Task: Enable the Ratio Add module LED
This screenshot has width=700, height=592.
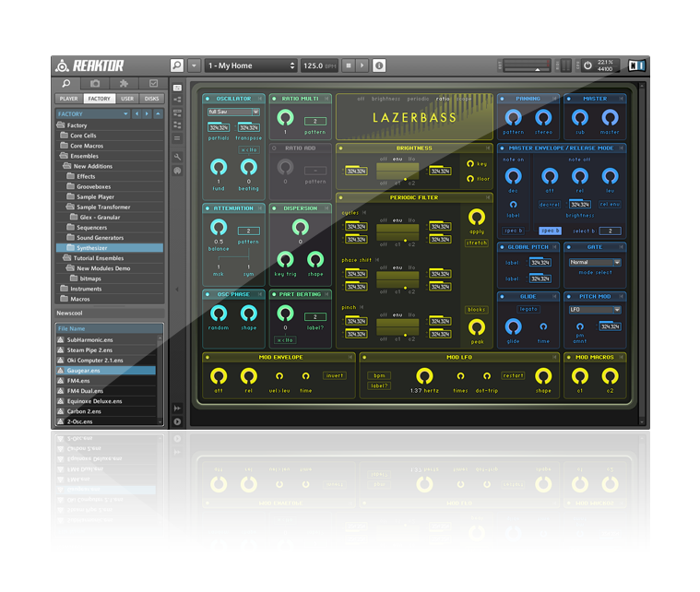Action: tap(275, 147)
